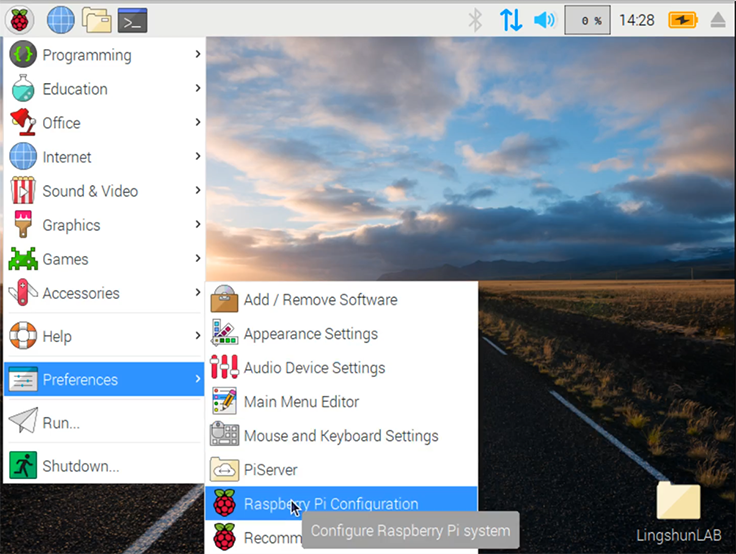Choose Audio Device Settings label
This screenshot has width=736, height=554.
[314, 368]
